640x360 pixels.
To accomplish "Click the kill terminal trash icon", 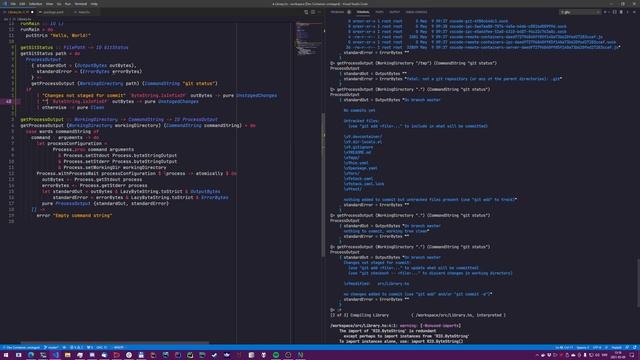I will (x=621, y=12).
